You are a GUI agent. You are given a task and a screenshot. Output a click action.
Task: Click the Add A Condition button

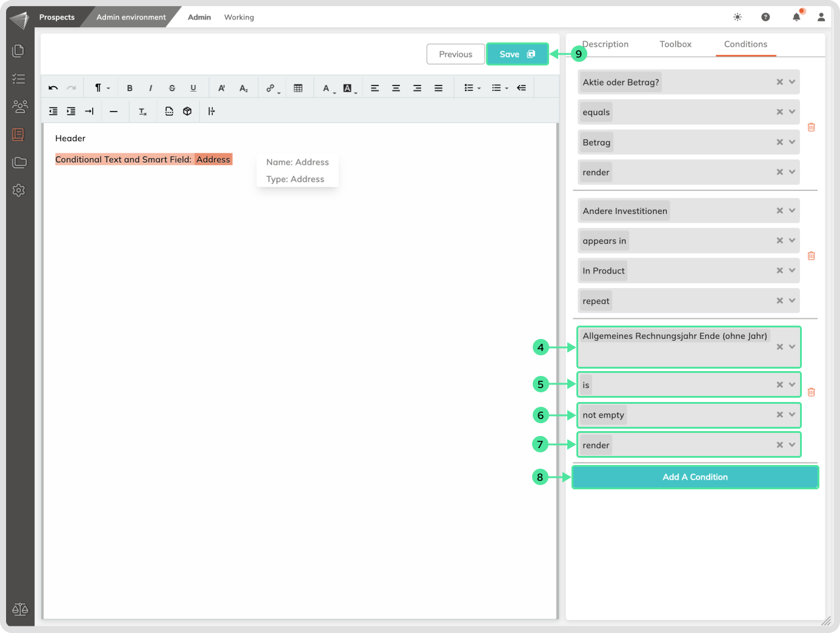(695, 477)
